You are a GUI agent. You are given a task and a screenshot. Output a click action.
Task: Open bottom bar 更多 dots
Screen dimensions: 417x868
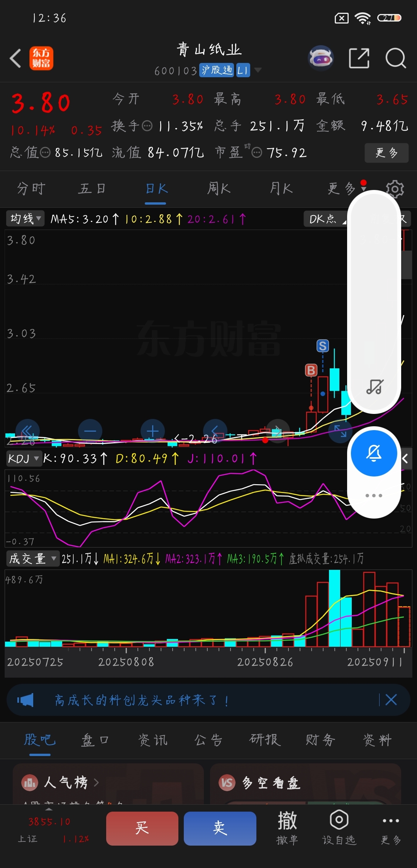click(391, 827)
